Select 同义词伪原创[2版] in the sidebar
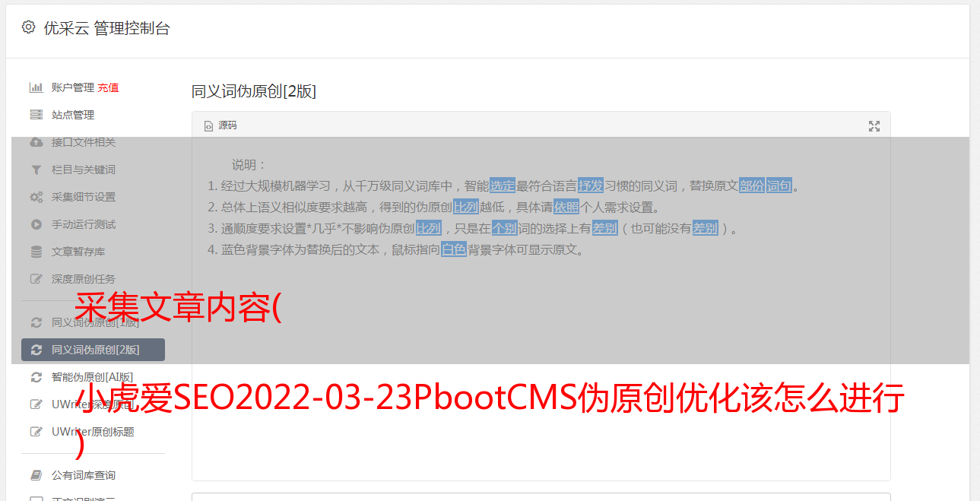 93,350
